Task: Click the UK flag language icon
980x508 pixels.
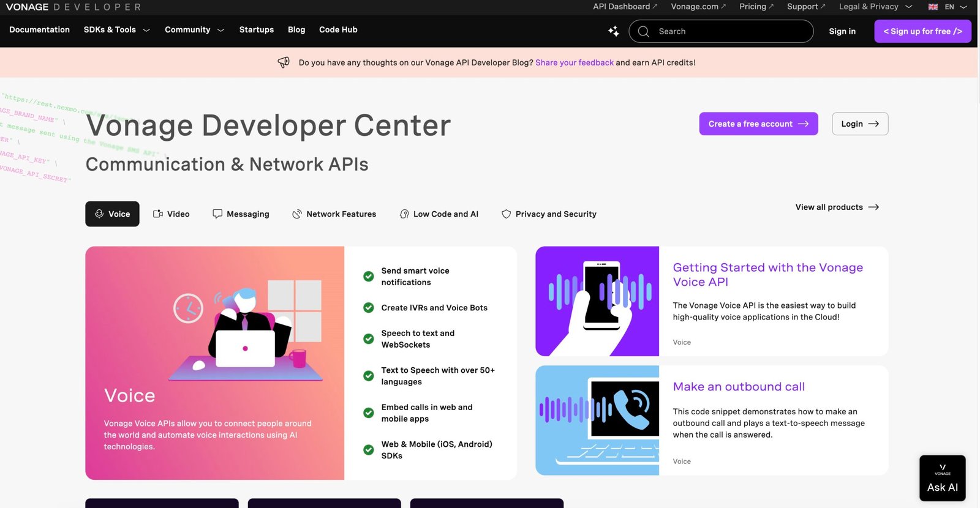Action: point(933,7)
